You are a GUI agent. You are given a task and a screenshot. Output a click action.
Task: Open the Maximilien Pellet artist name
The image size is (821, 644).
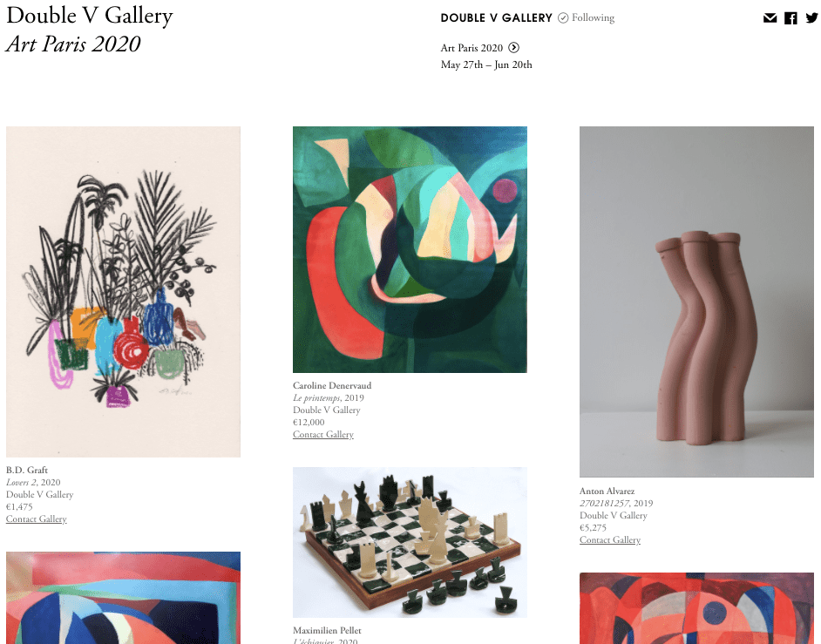[x=327, y=630]
